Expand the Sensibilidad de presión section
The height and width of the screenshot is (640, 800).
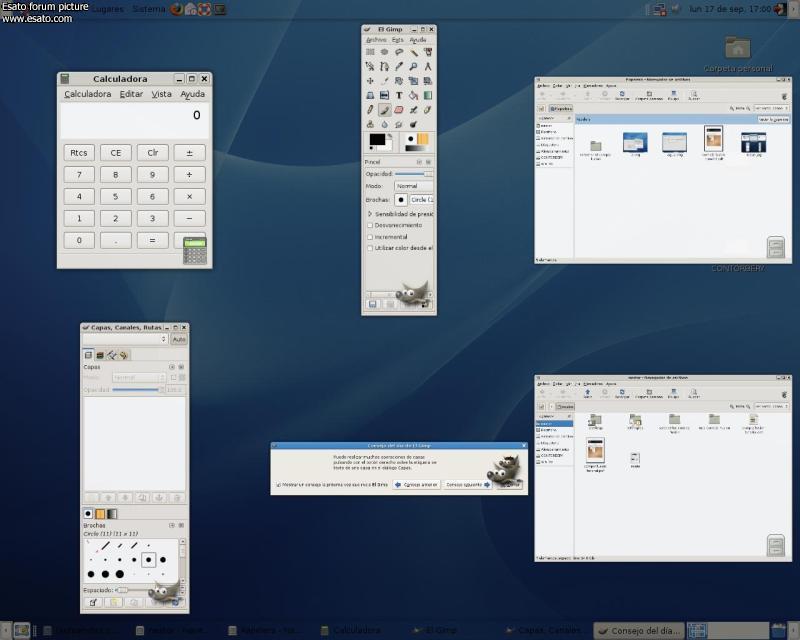tap(370, 213)
